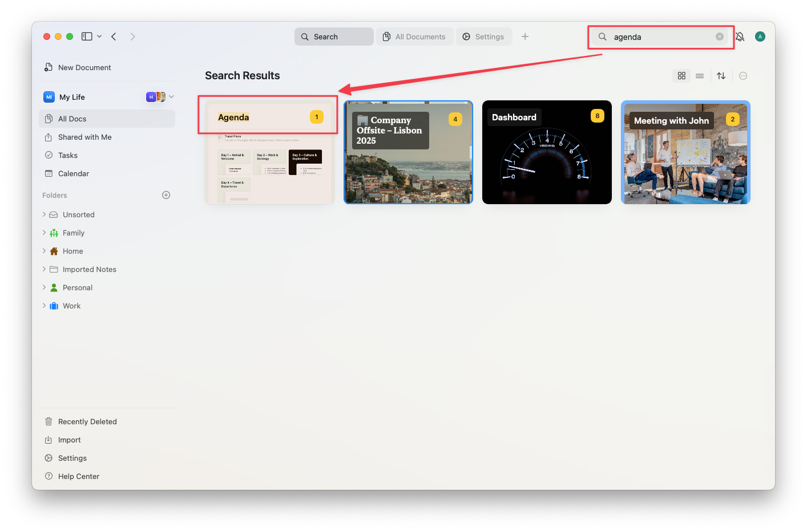The width and height of the screenshot is (807, 532).
Task: Expand the Family folder
Action: (44, 233)
